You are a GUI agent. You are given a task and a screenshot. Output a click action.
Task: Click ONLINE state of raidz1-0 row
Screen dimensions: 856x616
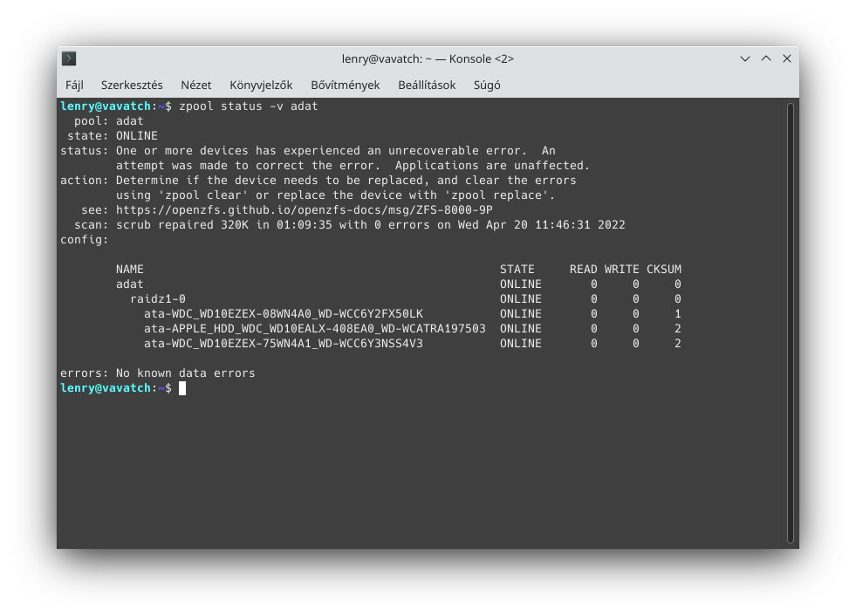[x=521, y=299]
